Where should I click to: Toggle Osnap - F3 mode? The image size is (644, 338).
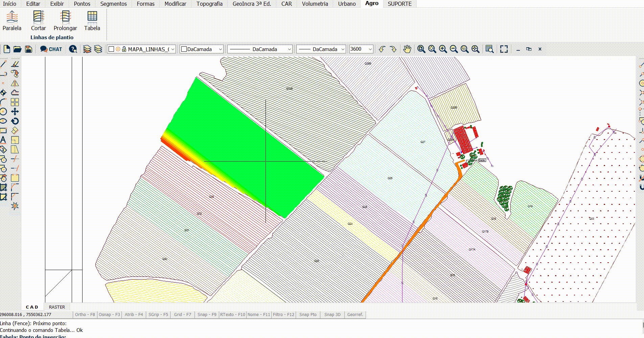point(109,315)
